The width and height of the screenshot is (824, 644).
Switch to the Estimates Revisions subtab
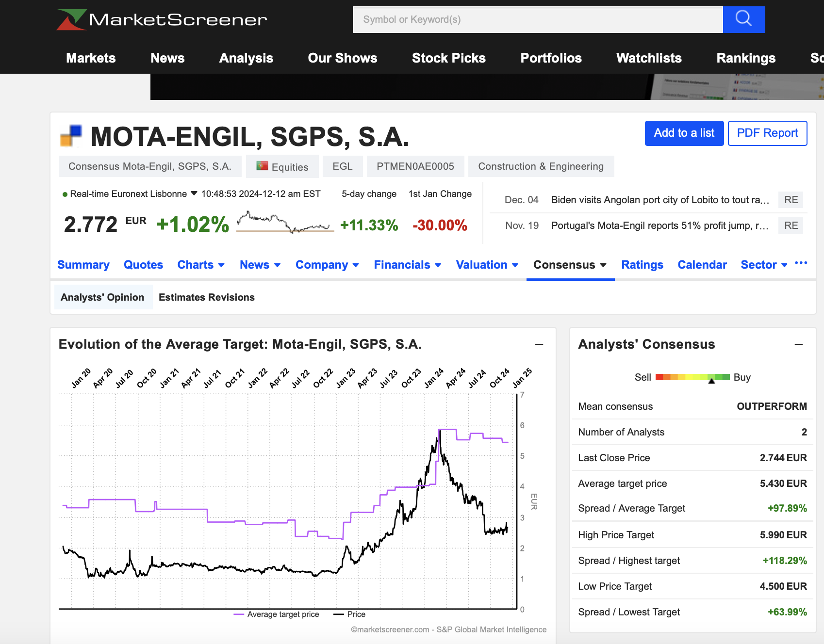206,297
